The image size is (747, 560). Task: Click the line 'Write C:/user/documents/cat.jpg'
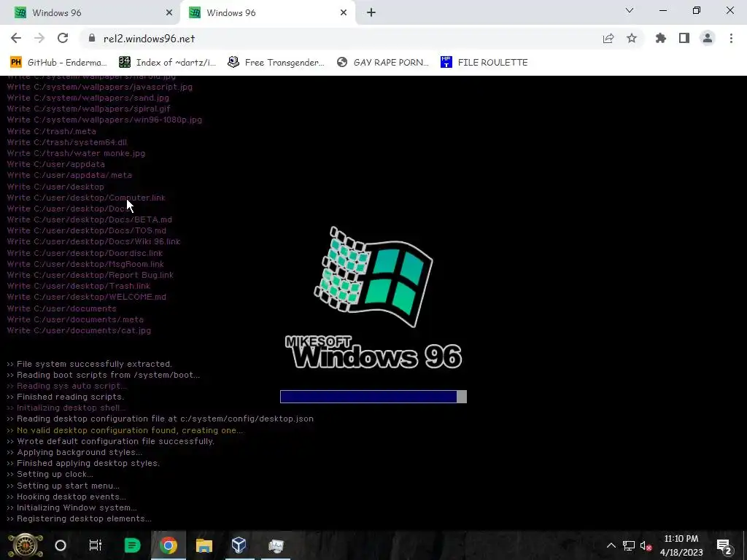[x=79, y=330]
